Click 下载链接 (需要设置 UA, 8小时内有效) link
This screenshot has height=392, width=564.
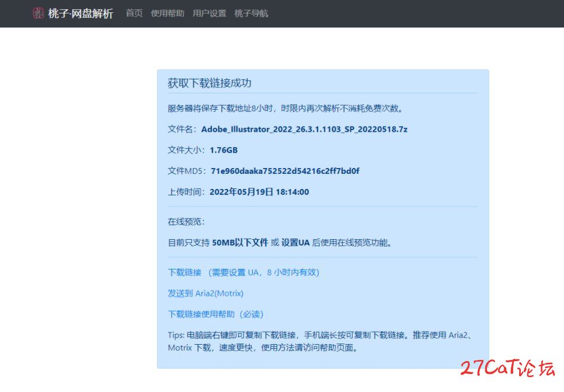click(x=243, y=273)
